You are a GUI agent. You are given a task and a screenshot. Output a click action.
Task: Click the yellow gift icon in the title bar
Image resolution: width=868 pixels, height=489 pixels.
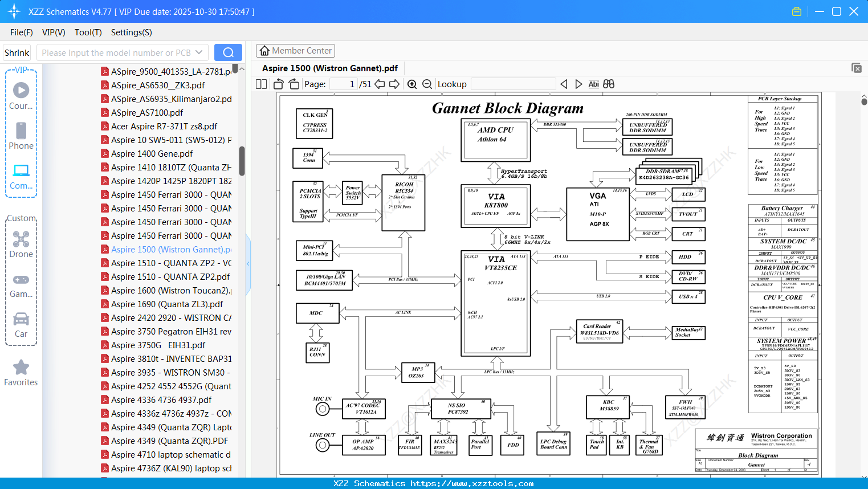(797, 11)
